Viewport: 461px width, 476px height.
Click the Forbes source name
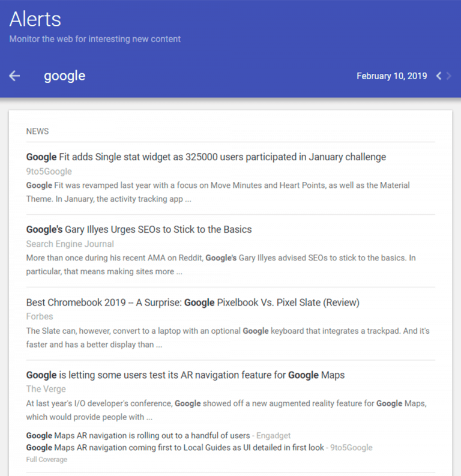pos(40,316)
